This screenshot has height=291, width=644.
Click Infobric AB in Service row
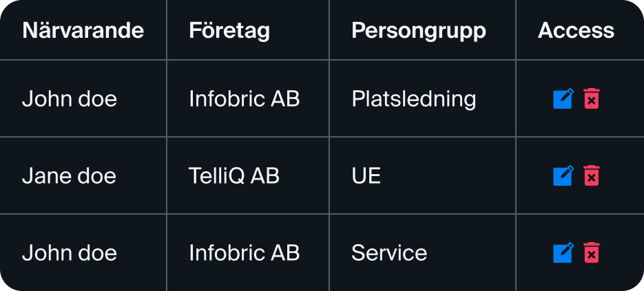(x=244, y=252)
